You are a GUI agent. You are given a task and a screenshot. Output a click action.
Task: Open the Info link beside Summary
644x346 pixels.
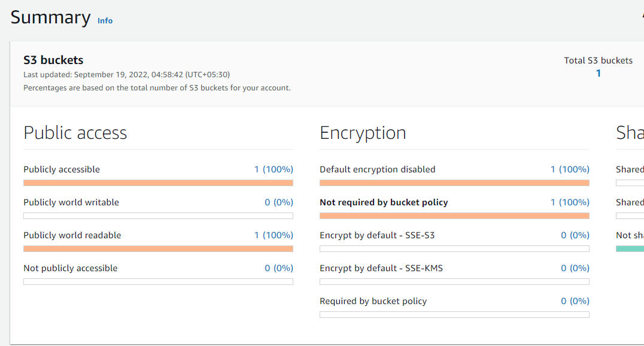point(105,20)
